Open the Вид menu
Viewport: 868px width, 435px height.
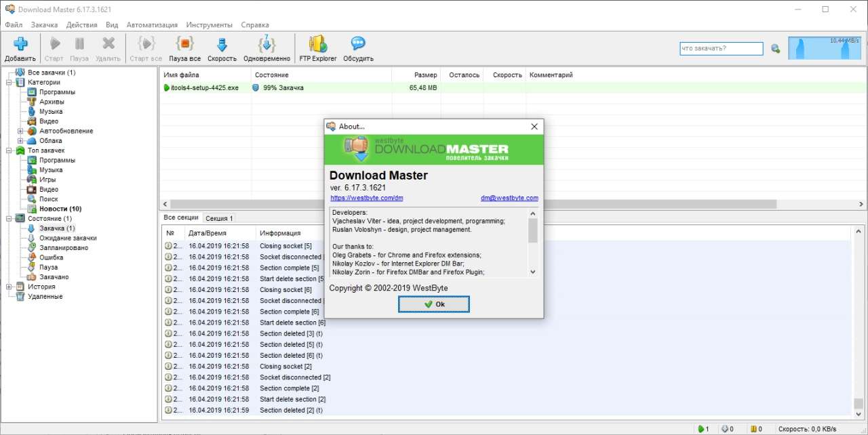pyautogui.click(x=113, y=24)
